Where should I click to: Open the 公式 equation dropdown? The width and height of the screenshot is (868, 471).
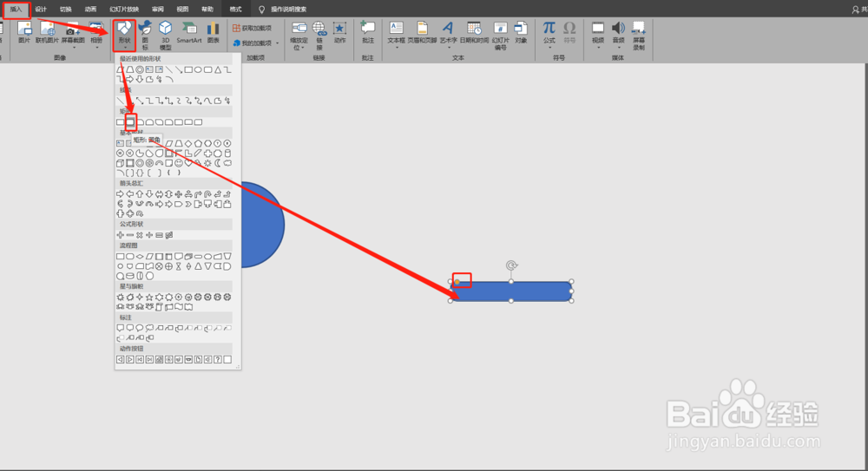point(549,35)
